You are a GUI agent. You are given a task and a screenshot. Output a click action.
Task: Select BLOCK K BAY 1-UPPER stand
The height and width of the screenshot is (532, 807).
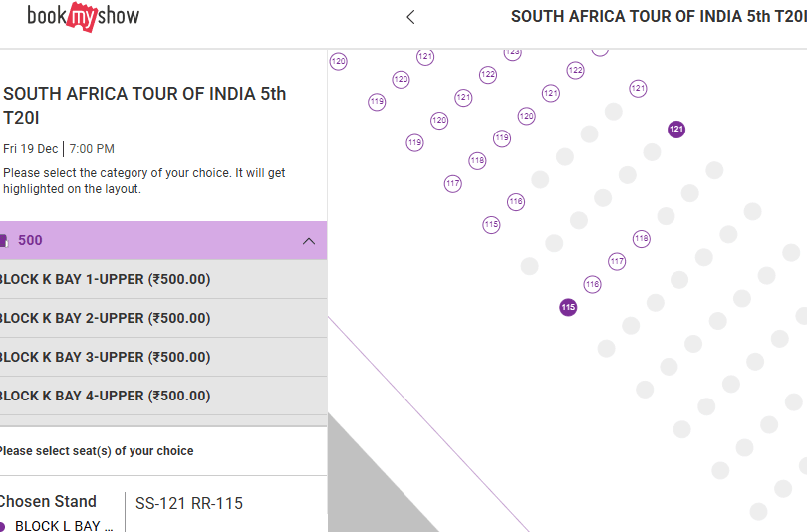click(x=105, y=280)
